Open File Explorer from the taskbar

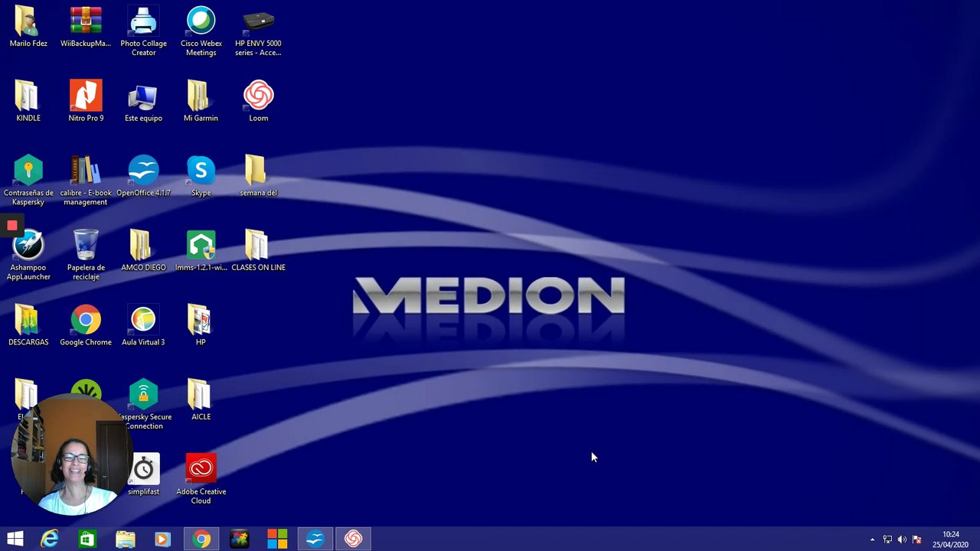tap(125, 539)
